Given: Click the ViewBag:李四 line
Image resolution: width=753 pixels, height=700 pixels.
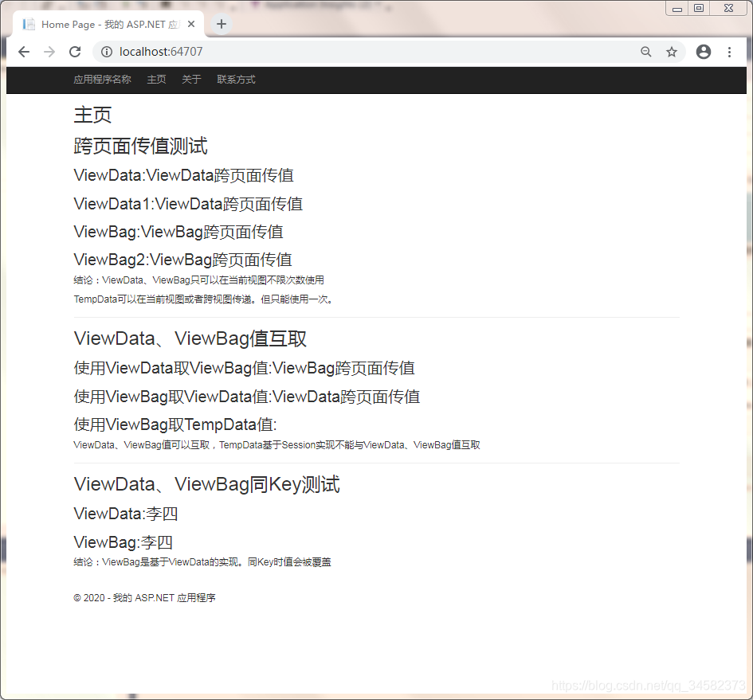Looking at the screenshot, I should (x=123, y=542).
